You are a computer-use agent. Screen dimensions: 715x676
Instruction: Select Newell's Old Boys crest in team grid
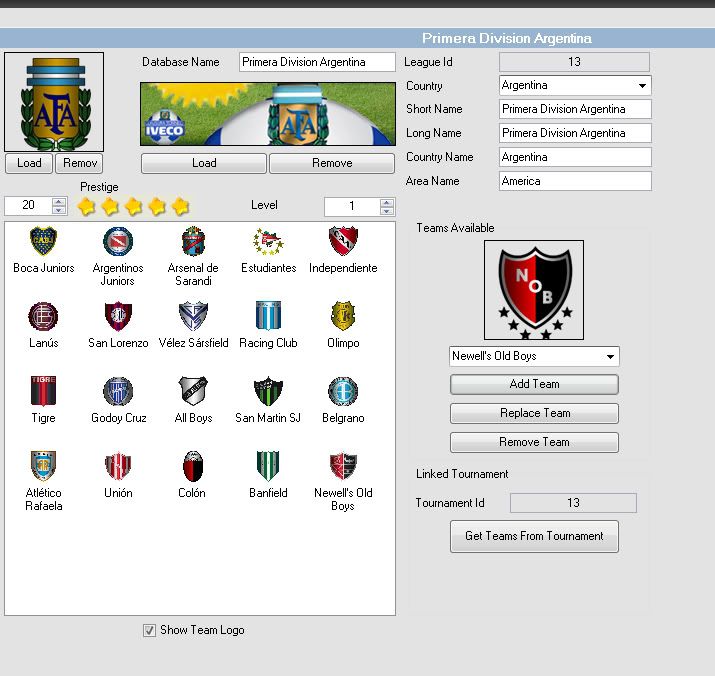pyautogui.click(x=343, y=466)
